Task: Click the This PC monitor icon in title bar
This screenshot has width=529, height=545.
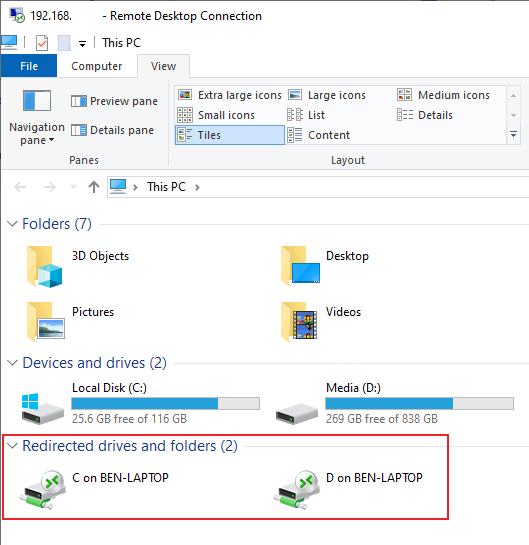Action: coord(9,42)
